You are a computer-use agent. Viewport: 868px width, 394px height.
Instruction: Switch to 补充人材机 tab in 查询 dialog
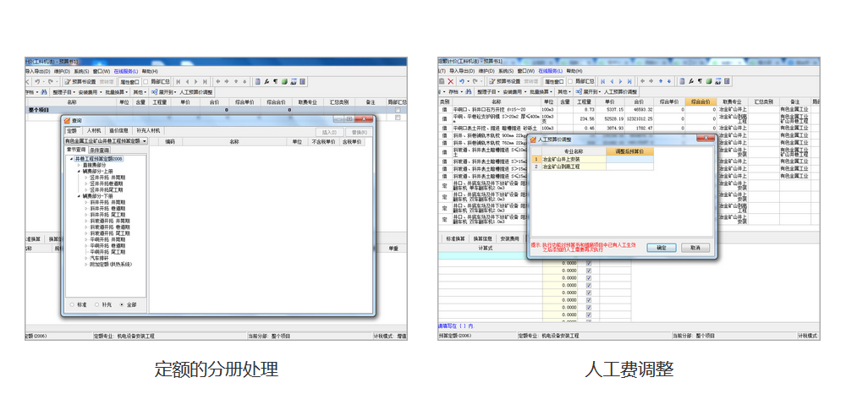click(148, 130)
